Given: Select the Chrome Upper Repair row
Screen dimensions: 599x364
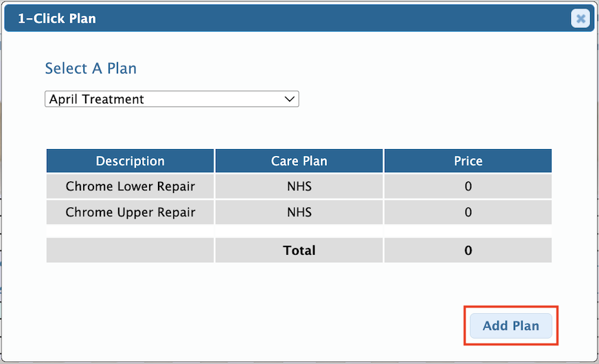Looking at the screenshot, I should [131, 212].
